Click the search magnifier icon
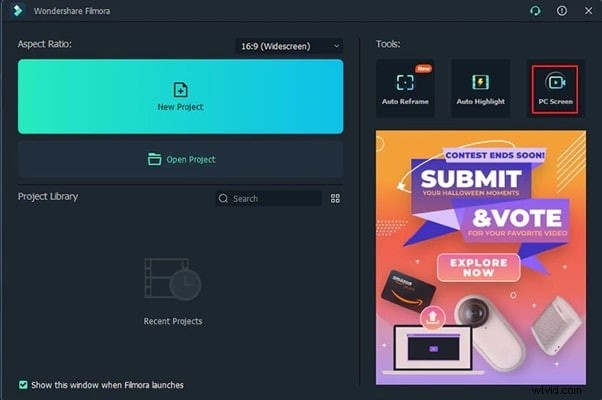The width and height of the screenshot is (602, 400). pos(223,198)
